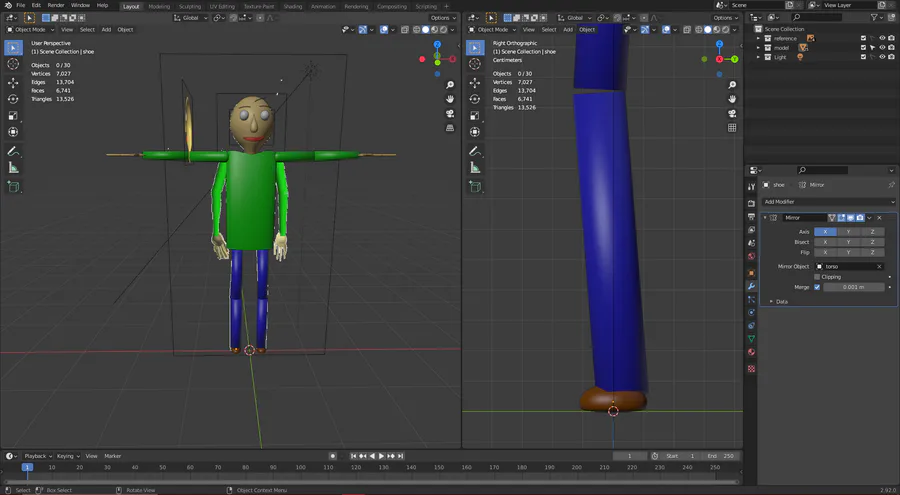Open Object Mode dropdown in left viewport

(30, 29)
